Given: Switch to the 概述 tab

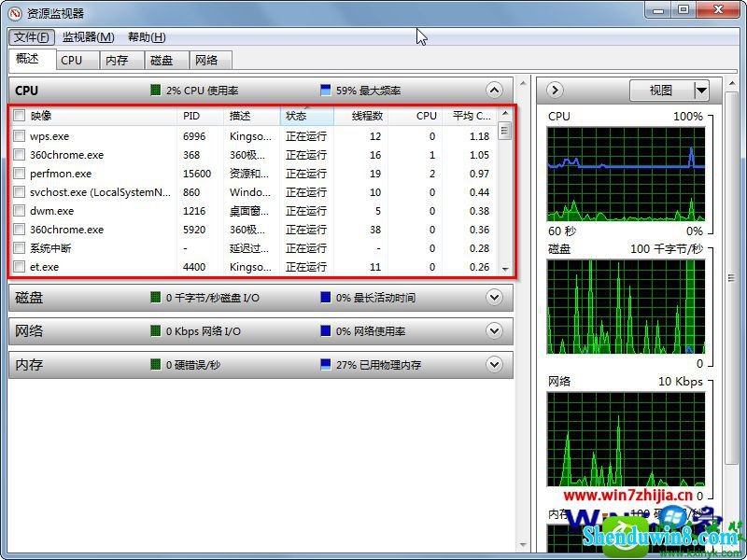Looking at the screenshot, I should (x=32, y=59).
